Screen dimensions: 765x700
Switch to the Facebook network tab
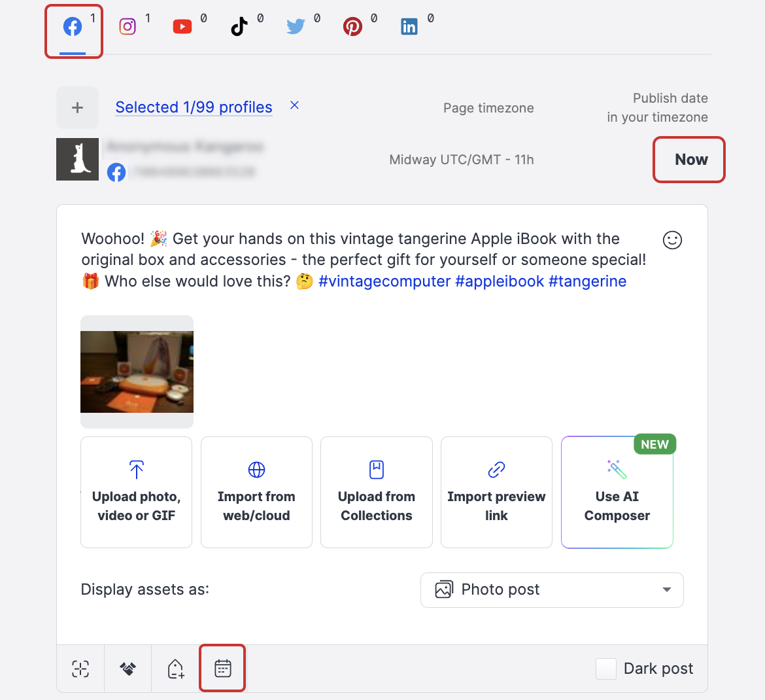[x=73, y=27]
